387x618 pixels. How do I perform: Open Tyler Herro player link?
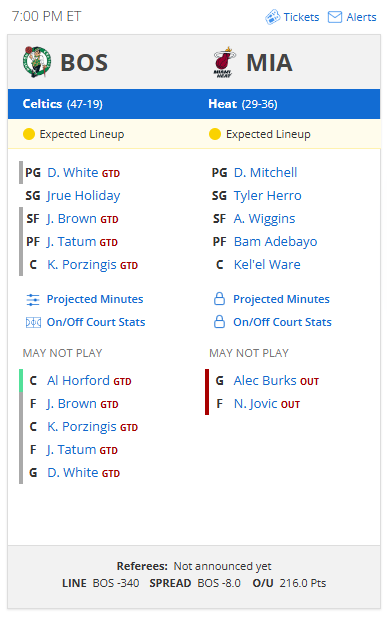click(268, 195)
